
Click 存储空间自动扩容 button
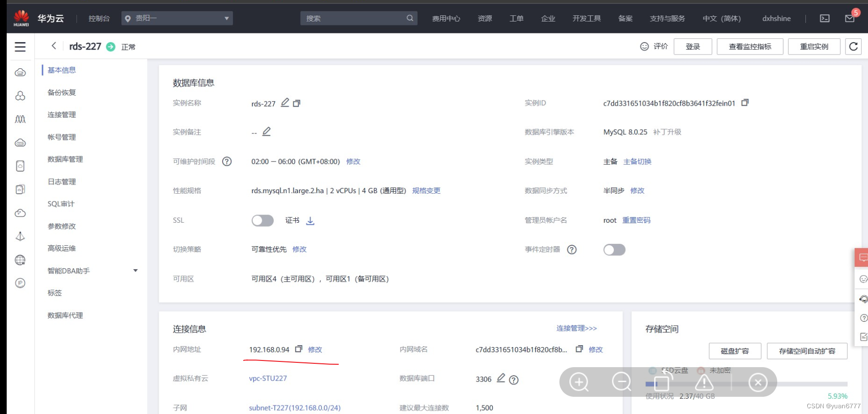pos(807,351)
